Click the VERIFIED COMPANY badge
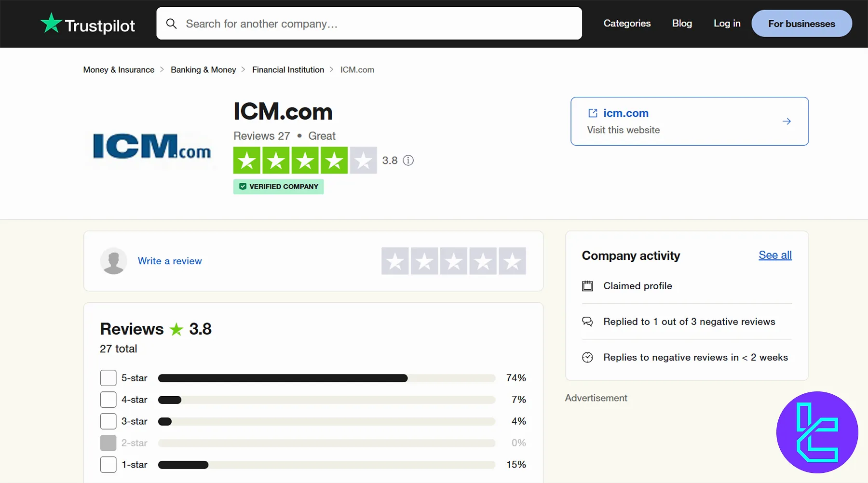The image size is (868, 483). click(x=278, y=187)
